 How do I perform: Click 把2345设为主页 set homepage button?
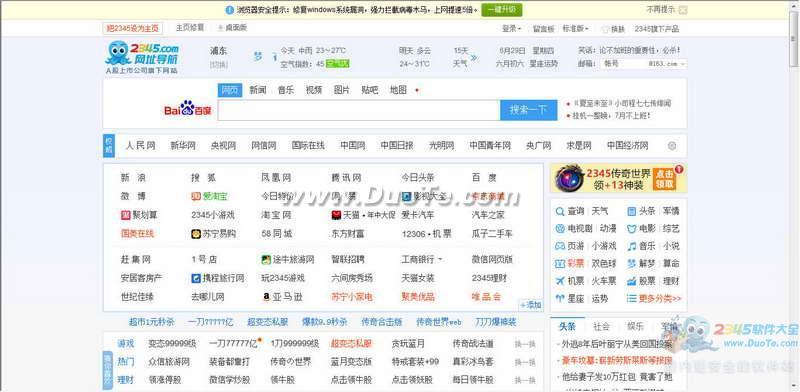[x=133, y=28]
